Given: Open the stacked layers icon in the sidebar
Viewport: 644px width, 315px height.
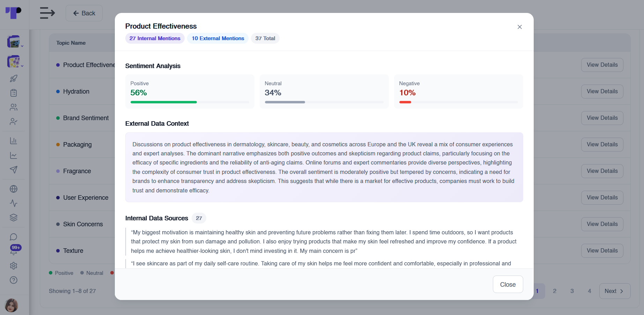Looking at the screenshot, I should coord(14,218).
